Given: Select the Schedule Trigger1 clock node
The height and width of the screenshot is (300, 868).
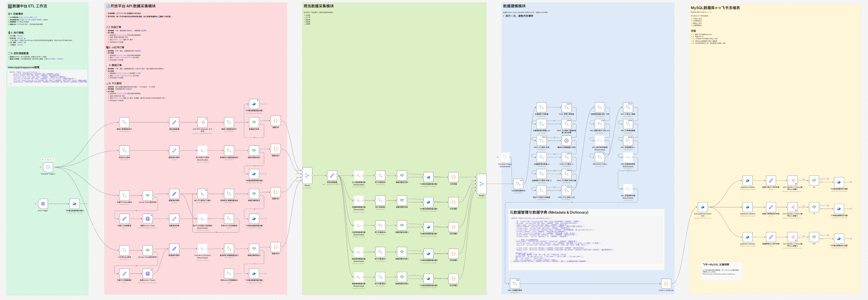Looking at the screenshot, I should click(48, 167).
